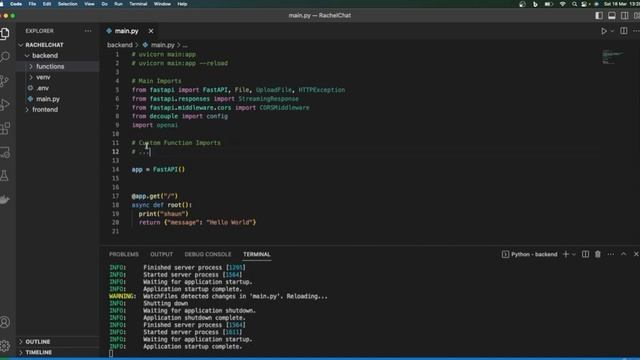640x360 pixels.
Task: Toggle the primary side bar layout icon
Action: click(x=599, y=16)
